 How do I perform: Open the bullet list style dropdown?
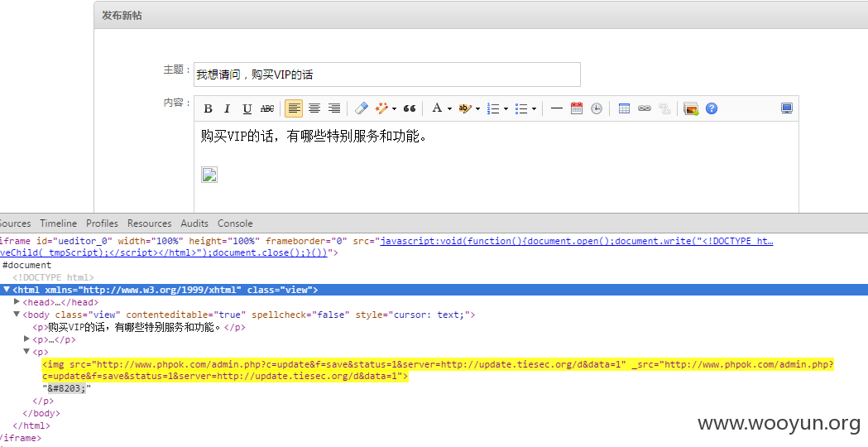(x=535, y=108)
